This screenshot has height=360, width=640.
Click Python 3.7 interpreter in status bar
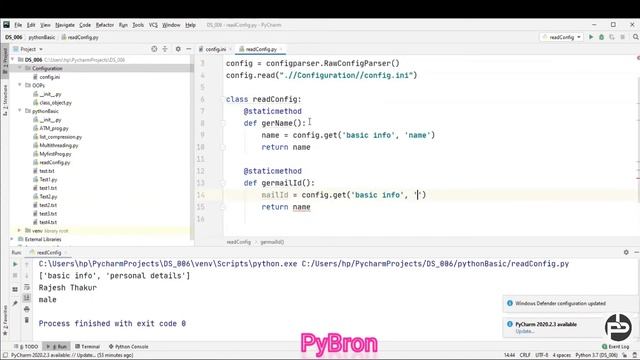[596, 355]
